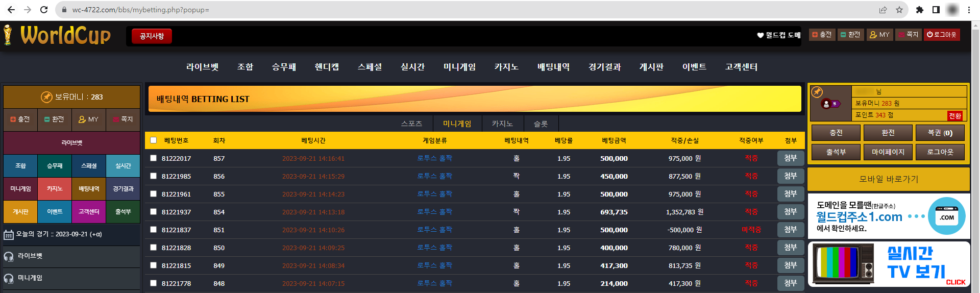
Task: Click the user level 5 avatar icon
Action: (830, 104)
